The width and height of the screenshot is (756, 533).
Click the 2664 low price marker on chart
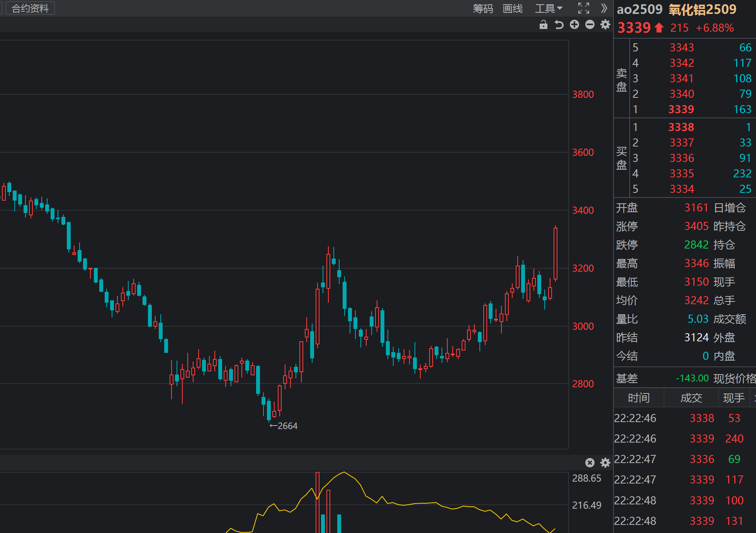click(x=284, y=426)
